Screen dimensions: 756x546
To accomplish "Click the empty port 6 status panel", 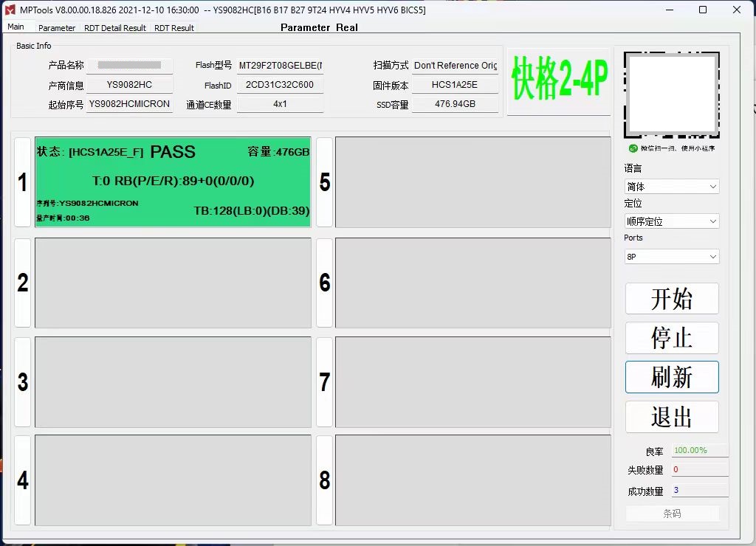I will tap(473, 283).
